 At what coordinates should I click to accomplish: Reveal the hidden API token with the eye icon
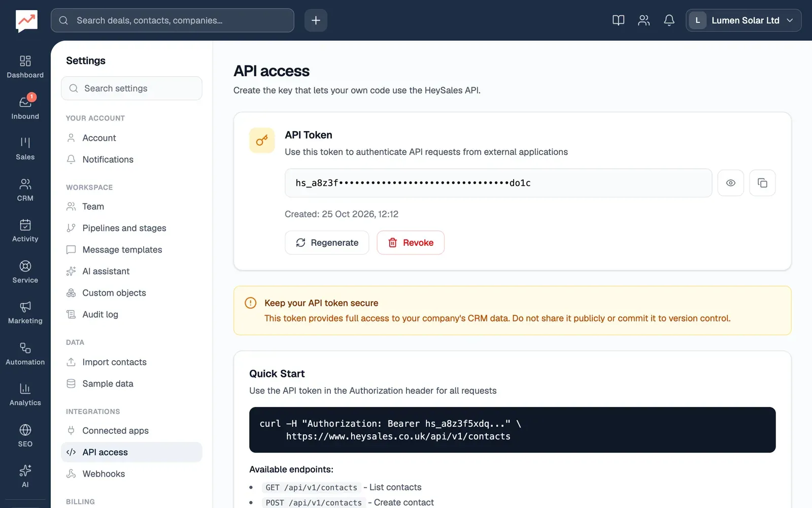[x=730, y=183]
